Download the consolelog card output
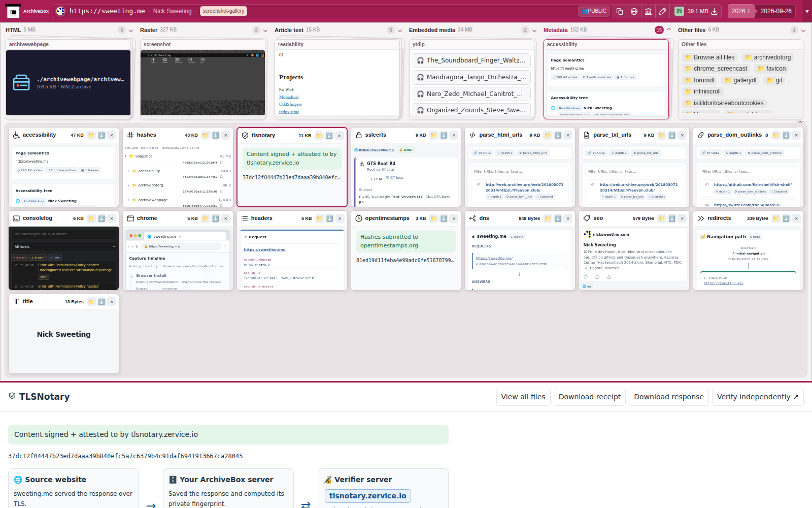Viewport: 812px width, 508px height. click(x=101, y=218)
